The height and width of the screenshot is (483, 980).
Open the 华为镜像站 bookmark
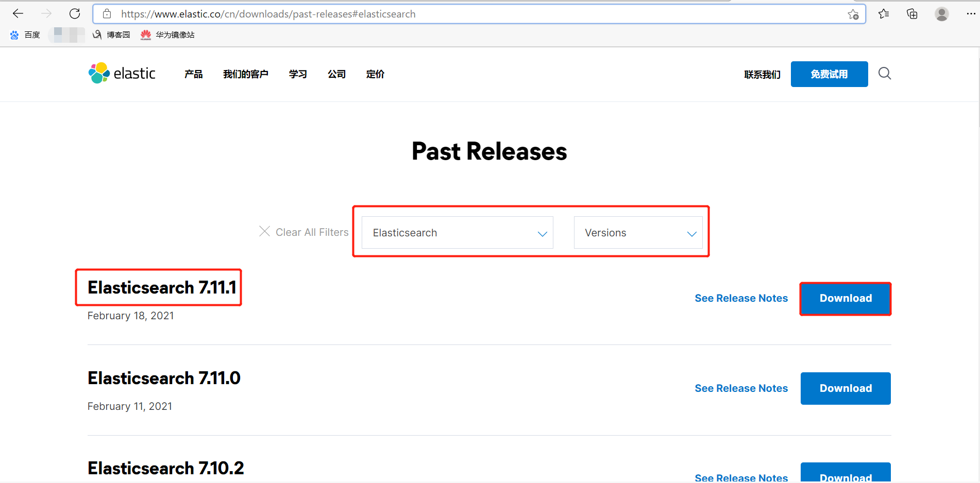167,34
